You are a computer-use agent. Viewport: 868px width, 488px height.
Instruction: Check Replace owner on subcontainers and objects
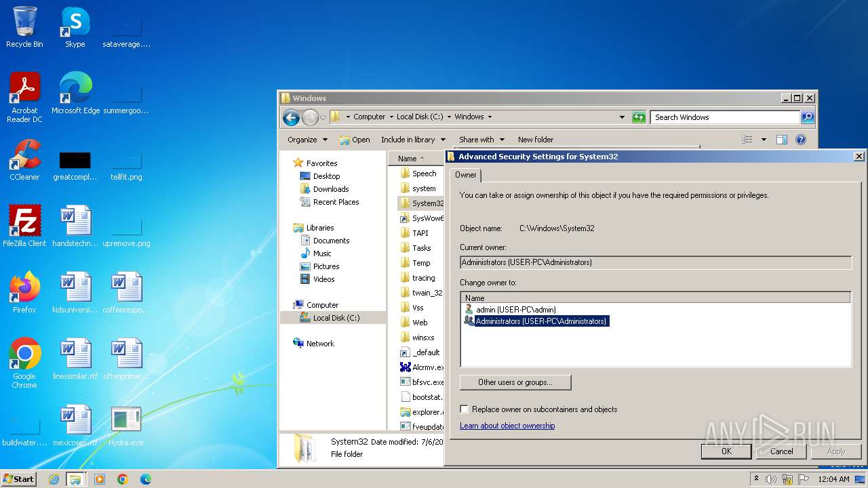(465, 409)
